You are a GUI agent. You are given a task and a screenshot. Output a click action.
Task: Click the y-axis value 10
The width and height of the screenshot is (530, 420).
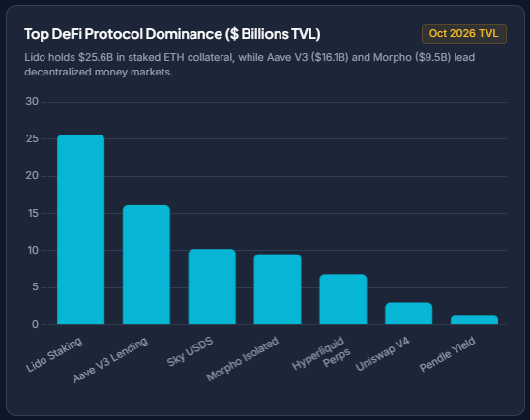point(33,251)
